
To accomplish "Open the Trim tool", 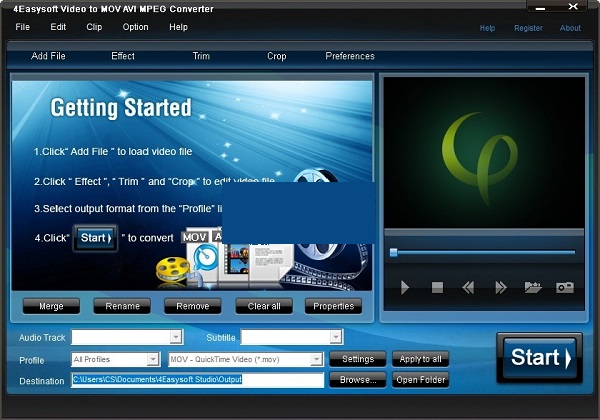I will (x=201, y=56).
